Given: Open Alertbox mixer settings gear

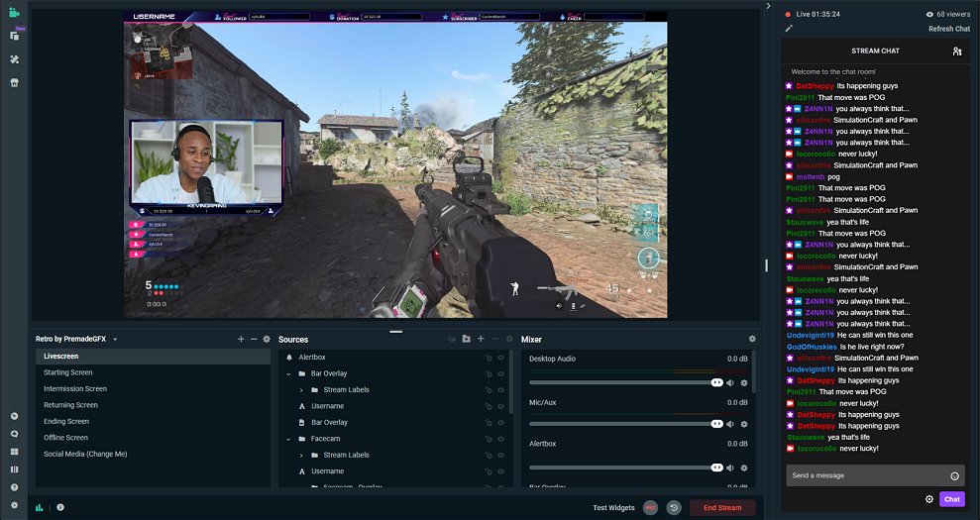Looking at the screenshot, I should pos(744,468).
